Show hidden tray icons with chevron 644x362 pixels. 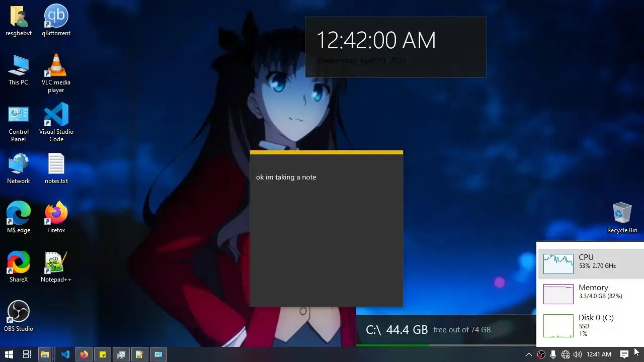[529, 354]
